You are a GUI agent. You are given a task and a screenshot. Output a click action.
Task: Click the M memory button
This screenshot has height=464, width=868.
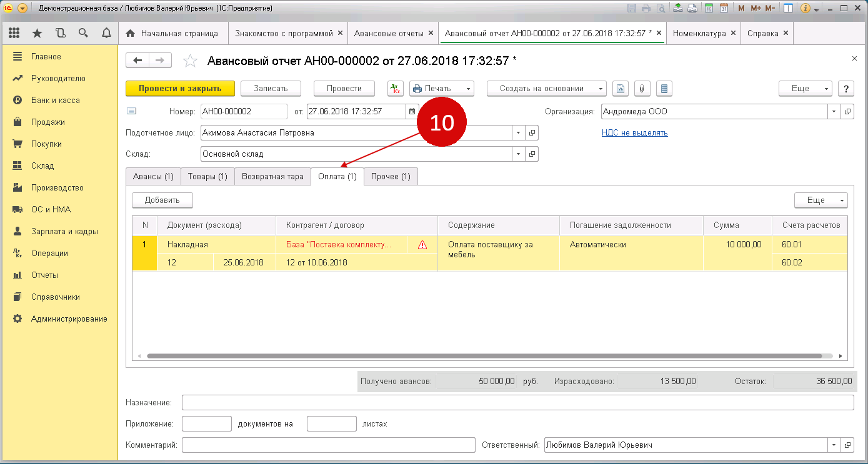(741, 8)
